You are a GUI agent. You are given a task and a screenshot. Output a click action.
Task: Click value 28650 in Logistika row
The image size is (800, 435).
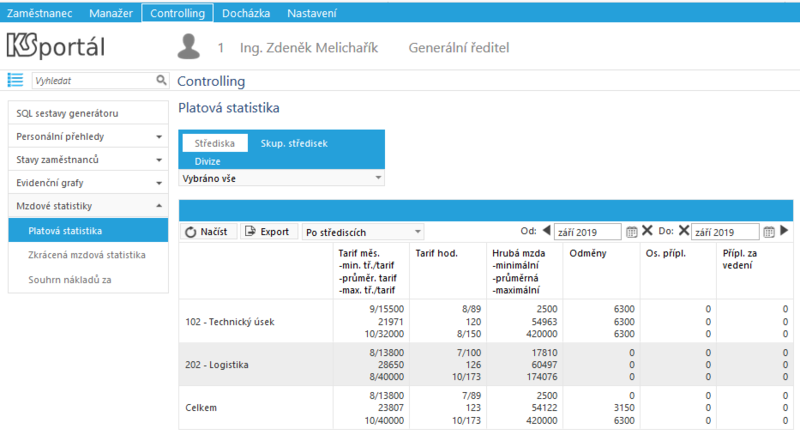point(390,365)
